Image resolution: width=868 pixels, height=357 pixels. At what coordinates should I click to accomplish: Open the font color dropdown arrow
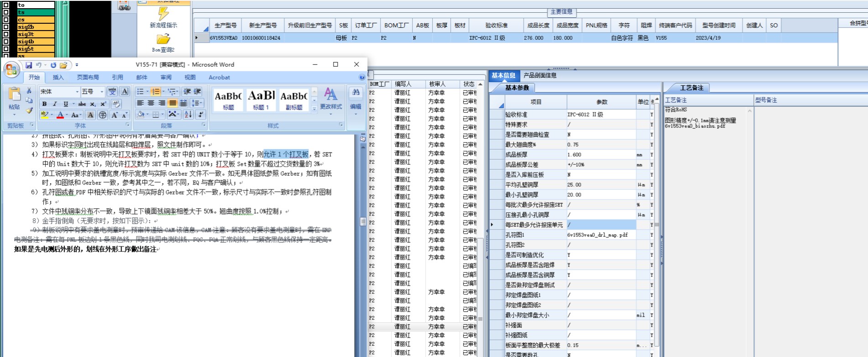pos(67,115)
